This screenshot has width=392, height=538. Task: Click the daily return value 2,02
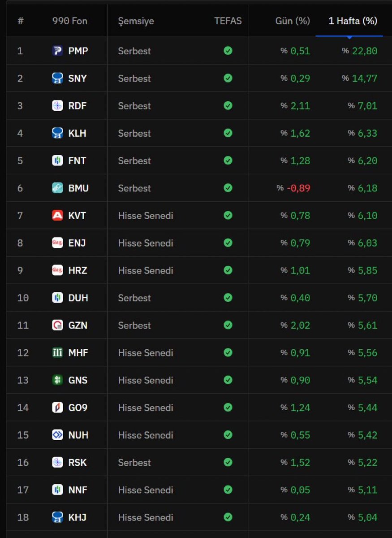tap(300, 325)
